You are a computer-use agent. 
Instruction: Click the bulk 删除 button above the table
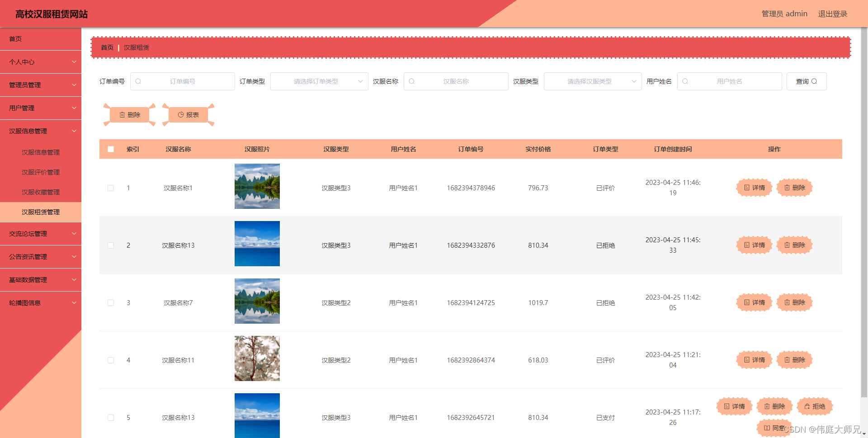129,115
